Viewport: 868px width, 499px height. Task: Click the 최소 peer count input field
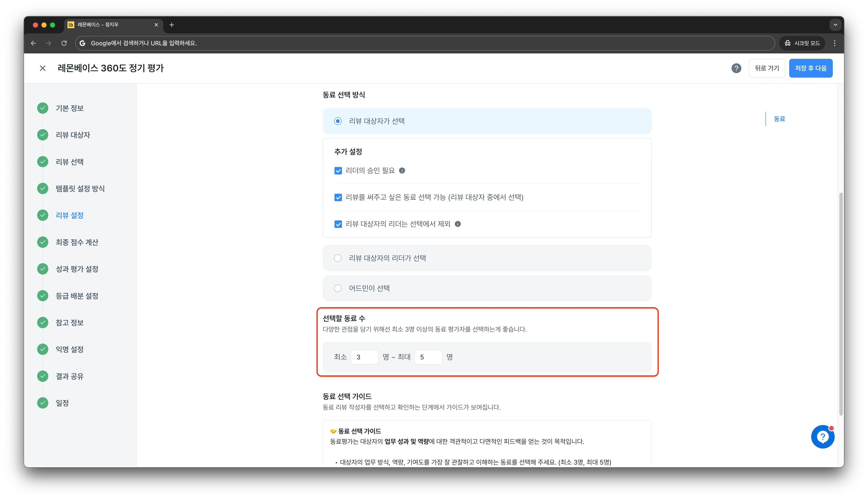[x=365, y=357]
